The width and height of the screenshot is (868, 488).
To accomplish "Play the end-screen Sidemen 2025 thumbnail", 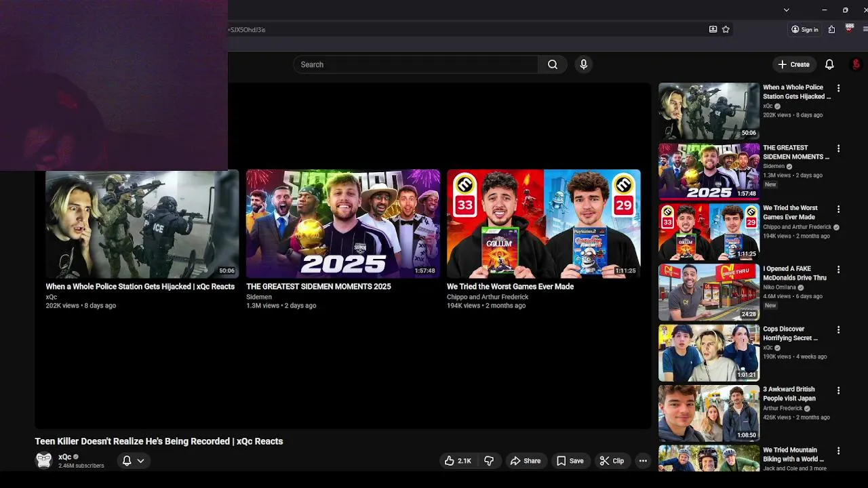I will pyautogui.click(x=342, y=224).
